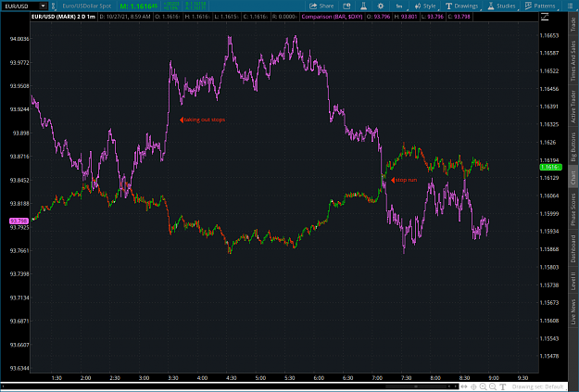Click the symbol link chain icon
Image resolution: width=579 pixels, height=392 pixels.
tap(54, 6)
